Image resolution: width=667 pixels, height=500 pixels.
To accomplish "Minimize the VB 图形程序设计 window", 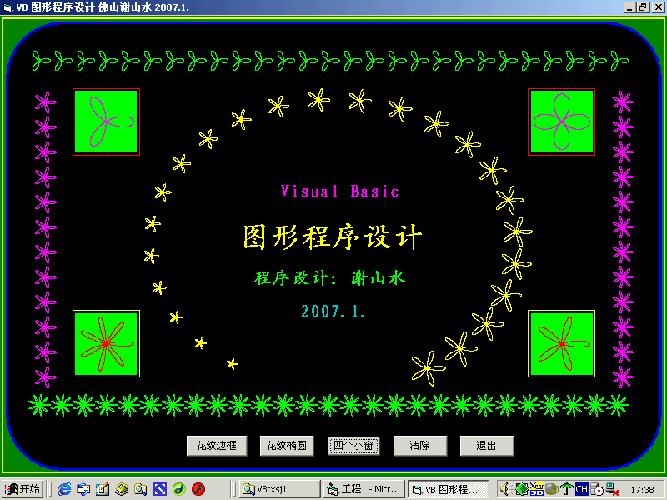I will (630, 7).
